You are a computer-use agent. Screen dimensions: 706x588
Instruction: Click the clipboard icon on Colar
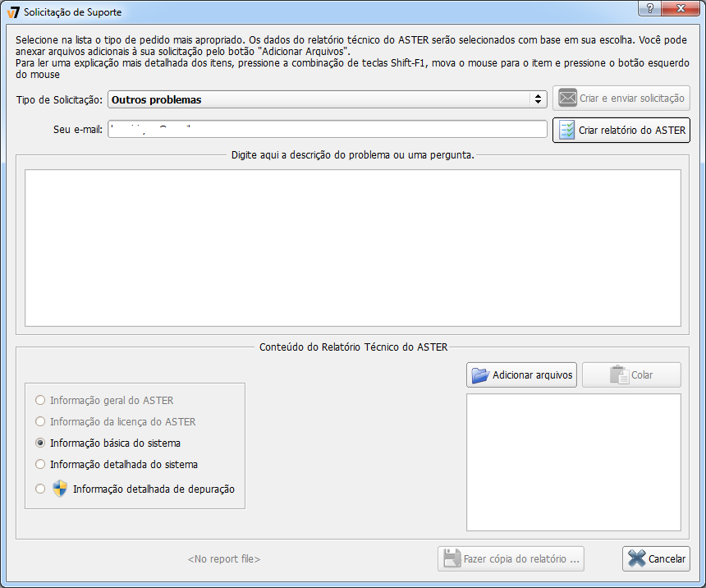pos(618,375)
